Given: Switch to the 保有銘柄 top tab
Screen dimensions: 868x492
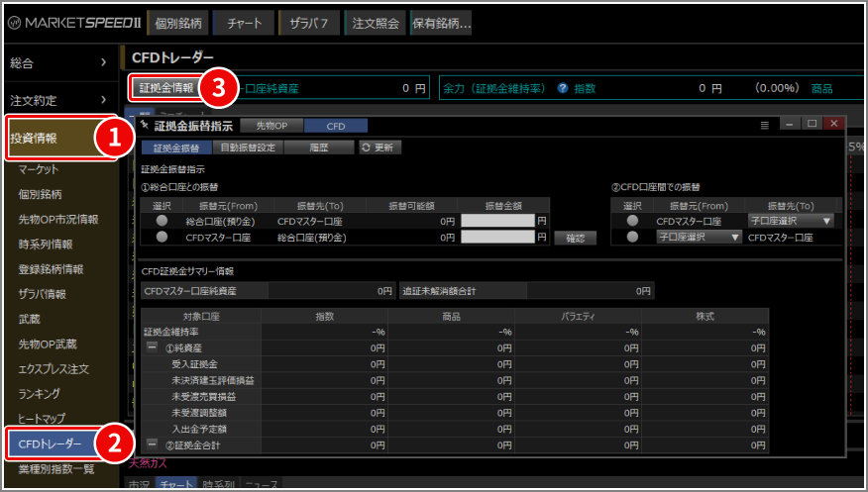Looking at the screenshot, I should pos(441,23).
